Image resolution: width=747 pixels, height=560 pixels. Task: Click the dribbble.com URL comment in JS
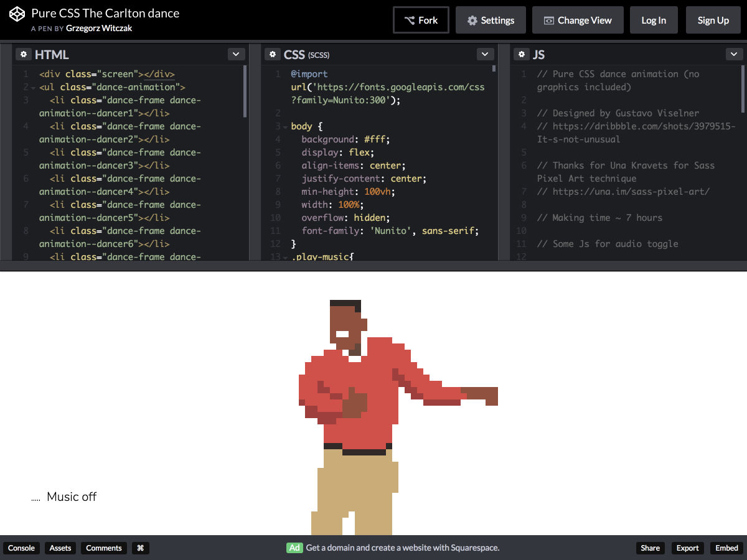point(636,133)
